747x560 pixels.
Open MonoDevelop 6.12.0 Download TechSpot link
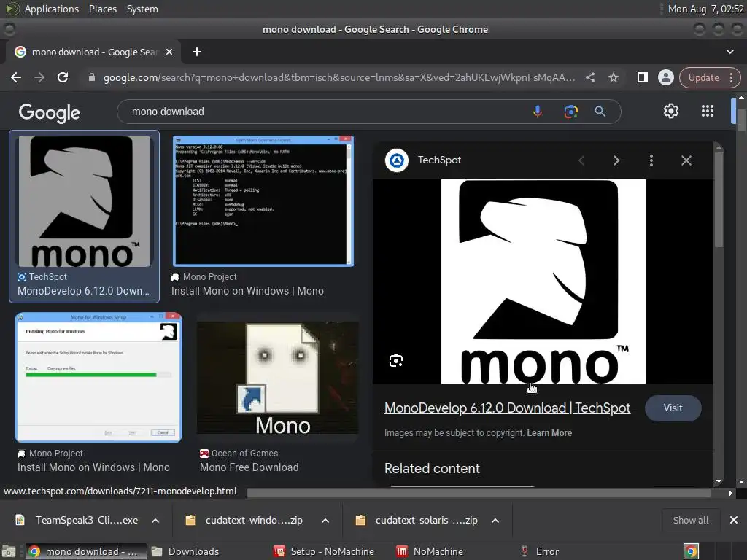tap(508, 408)
